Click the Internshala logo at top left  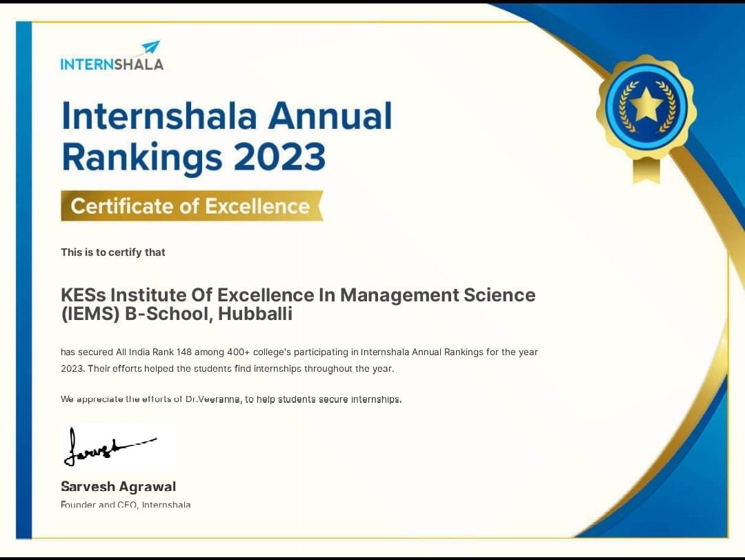(112, 56)
